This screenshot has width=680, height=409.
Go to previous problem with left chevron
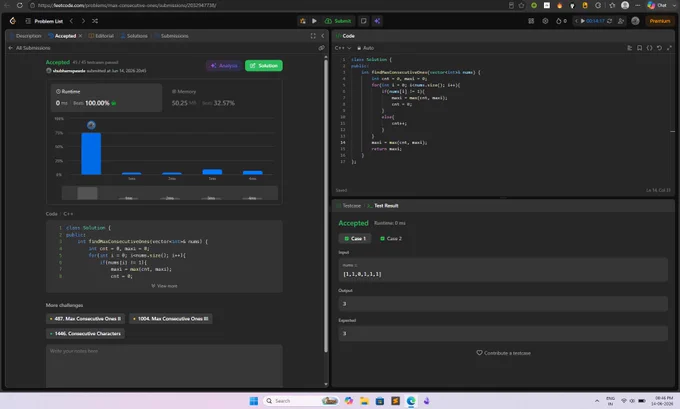point(72,21)
